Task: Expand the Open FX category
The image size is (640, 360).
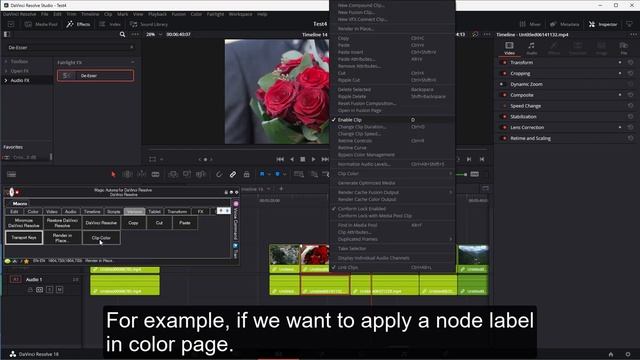Action: pos(6,71)
